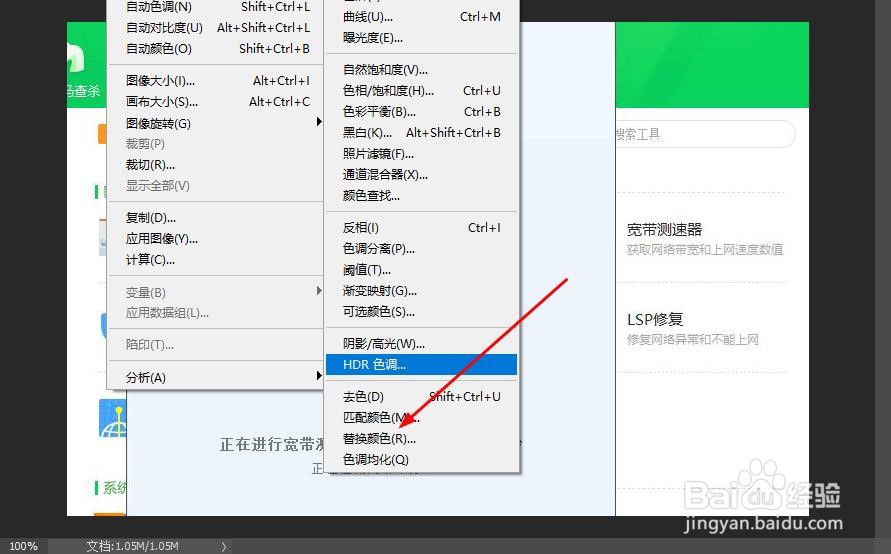Open 照片滤镜(F)... adjustment
Image resolution: width=891 pixels, height=554 pixels.
tap(422, 154)
